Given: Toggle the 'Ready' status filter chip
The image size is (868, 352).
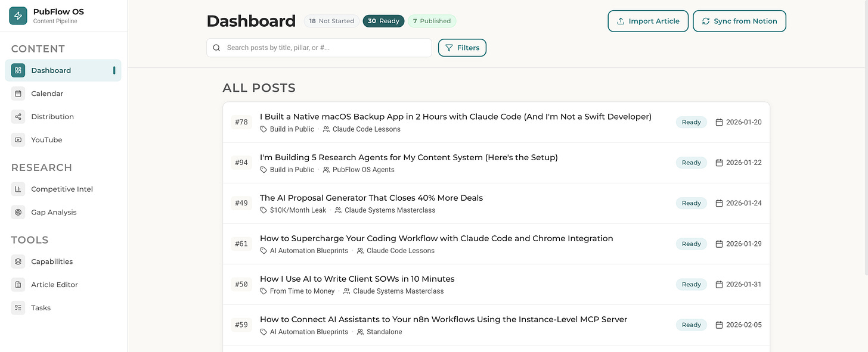Looking at the screenshot, I should coord(383,20).
